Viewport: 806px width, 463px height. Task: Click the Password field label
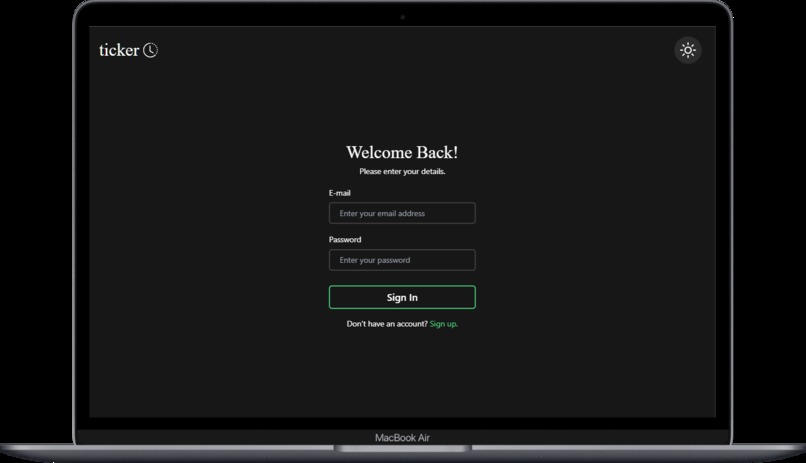click(345, 240)
